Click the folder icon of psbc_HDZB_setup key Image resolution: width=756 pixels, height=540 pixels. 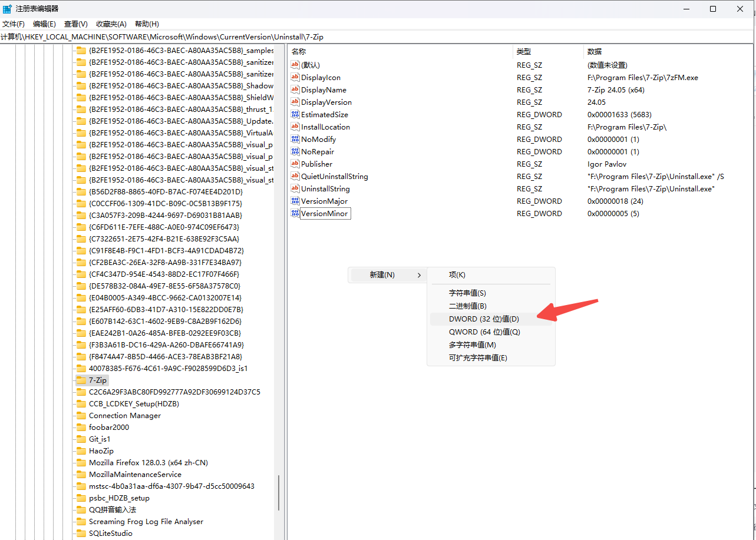coord(81,498)
